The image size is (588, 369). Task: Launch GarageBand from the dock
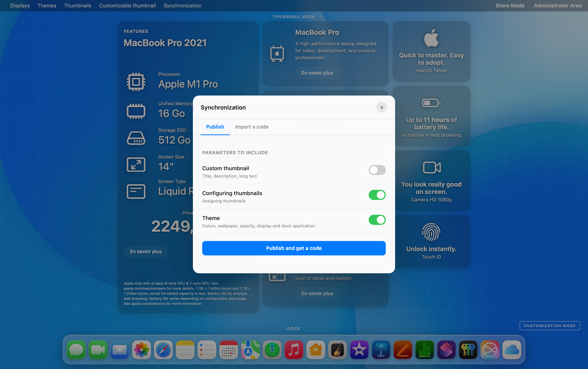pos(338,350)
